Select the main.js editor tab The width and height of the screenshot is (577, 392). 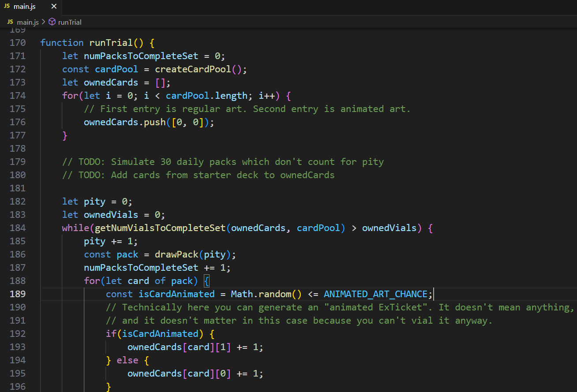click(31, 7)
